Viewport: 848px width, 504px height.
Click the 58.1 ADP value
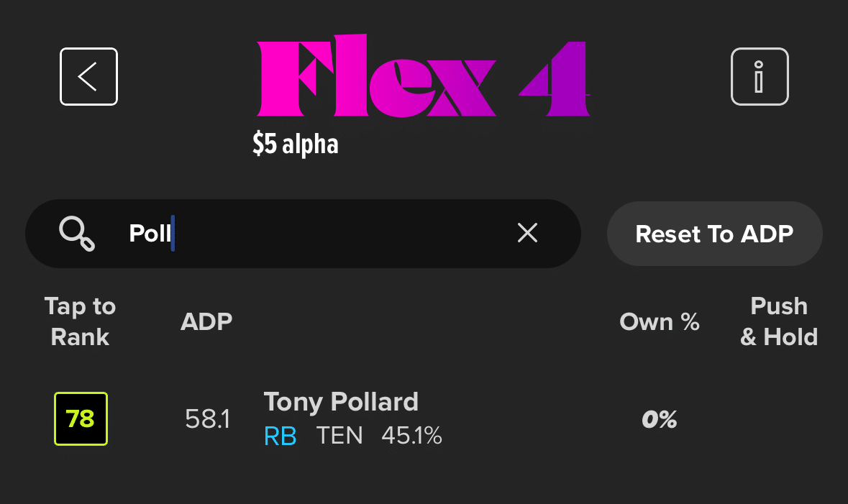pos(208,418)
